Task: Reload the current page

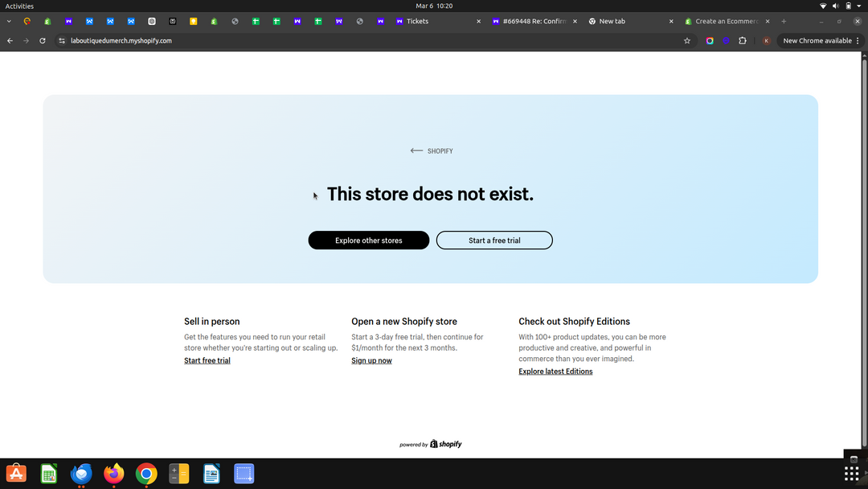Action: click(x=42, y=40)
